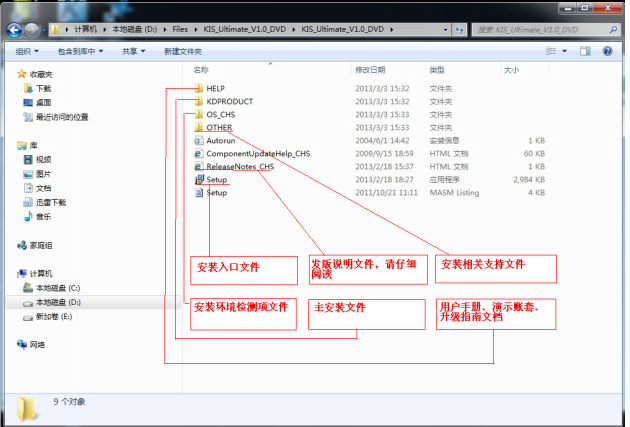
Task: Click 本地磁盘 (D:) in the address breadcrumb
Action: [135, 29]
